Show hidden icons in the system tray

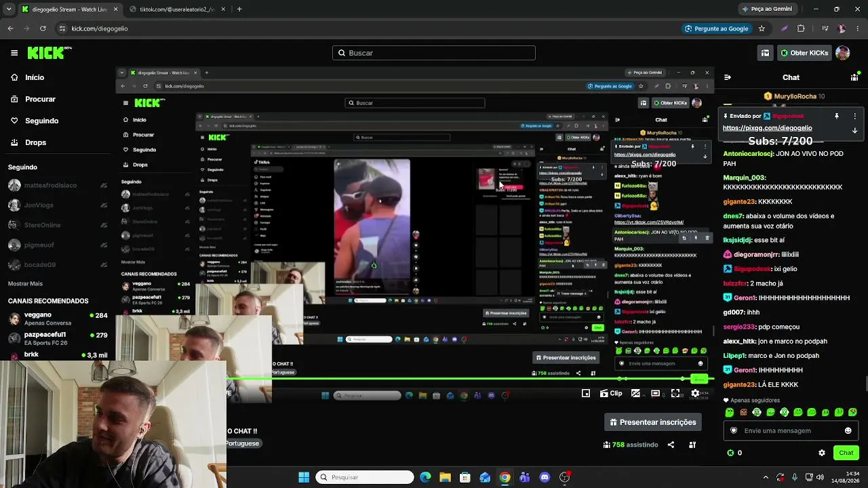[766, 477]
